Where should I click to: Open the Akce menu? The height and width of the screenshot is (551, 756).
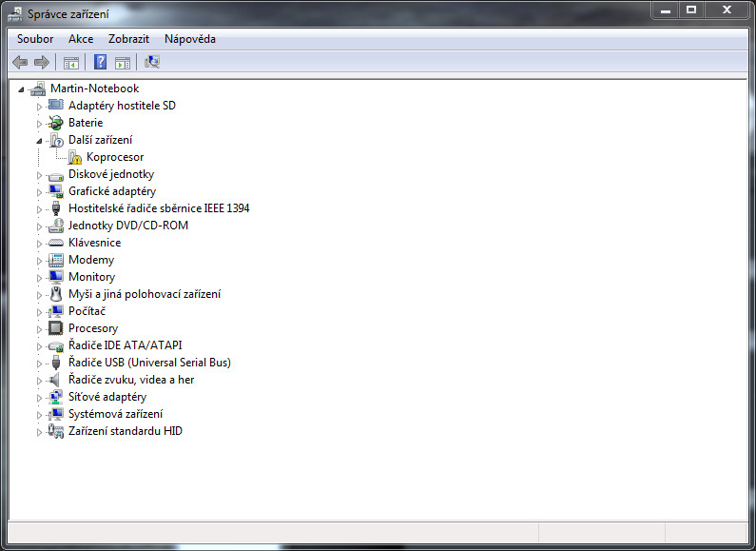[x=81, y=39]
